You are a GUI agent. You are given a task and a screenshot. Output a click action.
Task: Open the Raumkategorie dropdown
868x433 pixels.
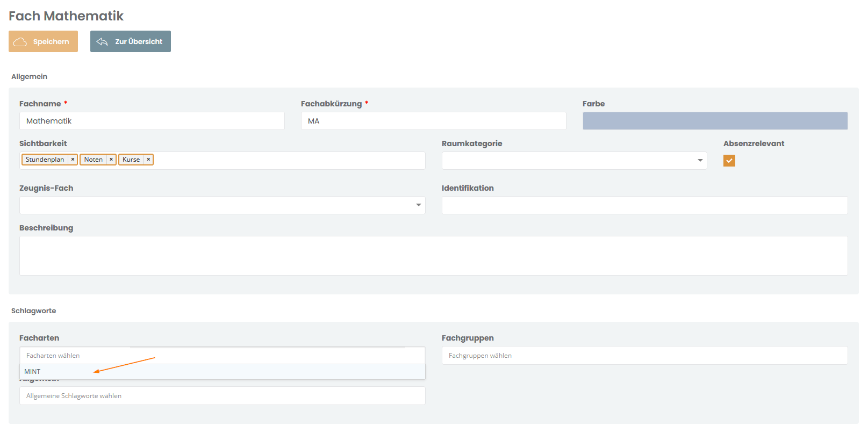tap(574, 161)
